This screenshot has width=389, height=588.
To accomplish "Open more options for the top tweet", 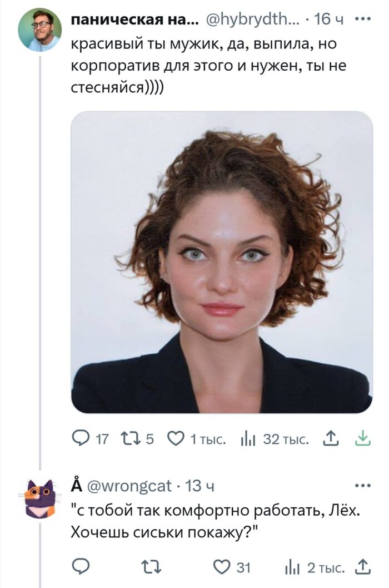I will coord(363,19).
